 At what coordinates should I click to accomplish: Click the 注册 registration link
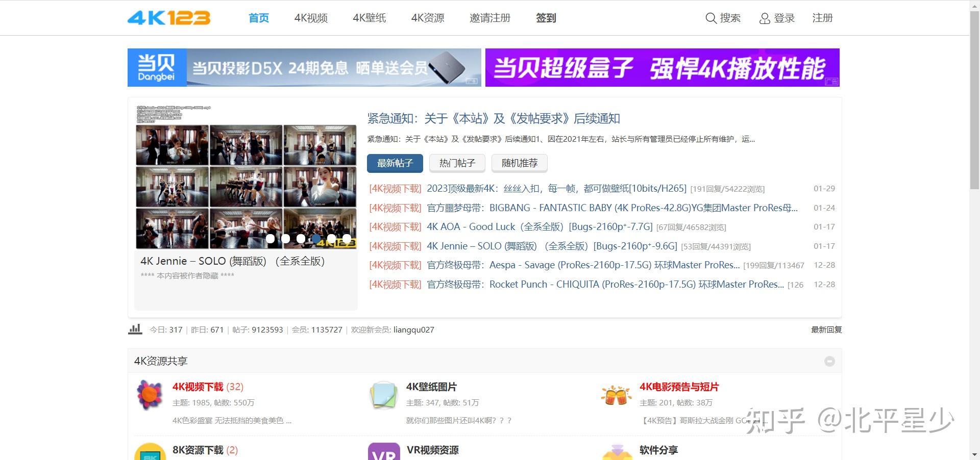point(822,18)
